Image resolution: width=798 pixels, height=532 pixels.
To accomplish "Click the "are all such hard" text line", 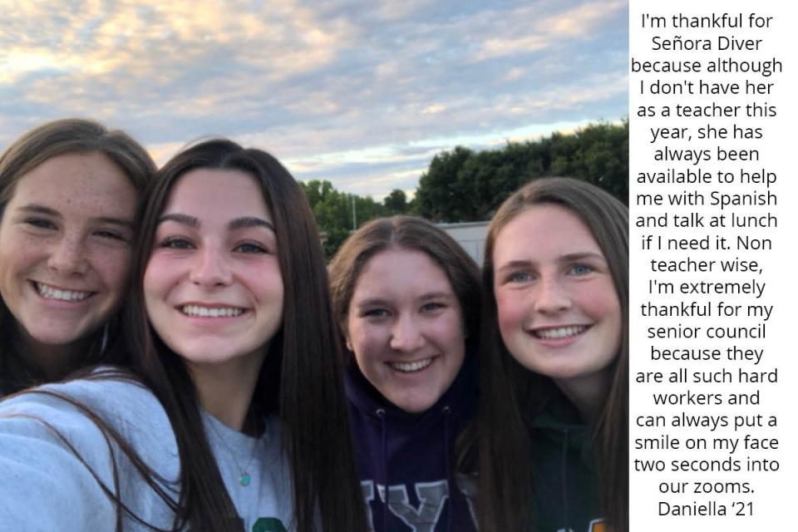I will [x=707, y=376].
